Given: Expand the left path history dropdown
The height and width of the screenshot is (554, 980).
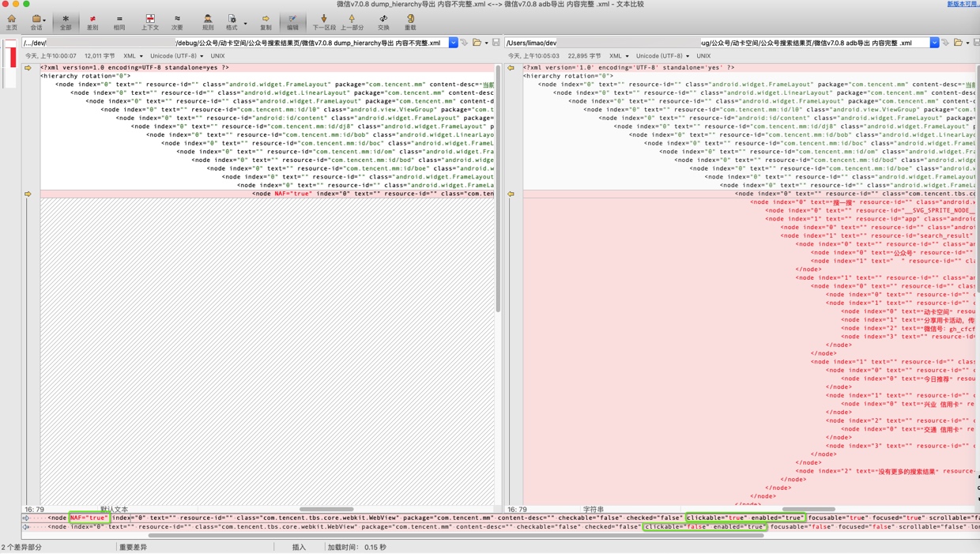Looking at the screenshot, I should point(453,43).
